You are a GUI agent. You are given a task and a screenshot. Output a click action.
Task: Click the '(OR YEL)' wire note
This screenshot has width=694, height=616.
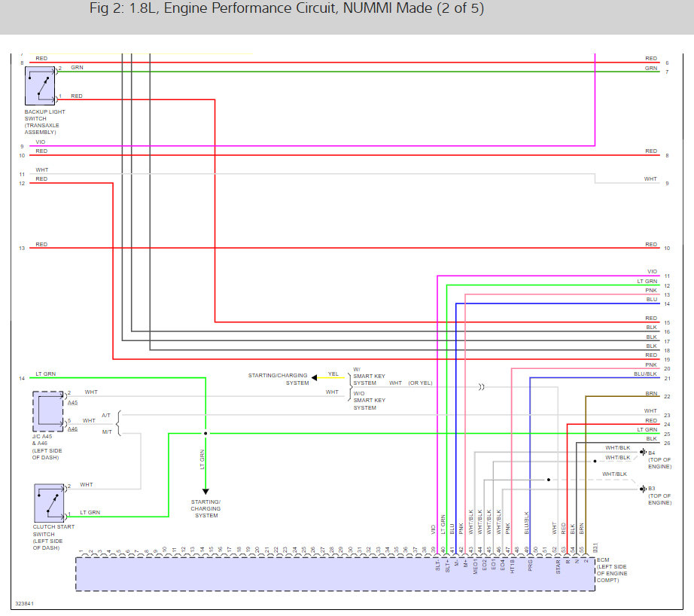coord(420,383)
